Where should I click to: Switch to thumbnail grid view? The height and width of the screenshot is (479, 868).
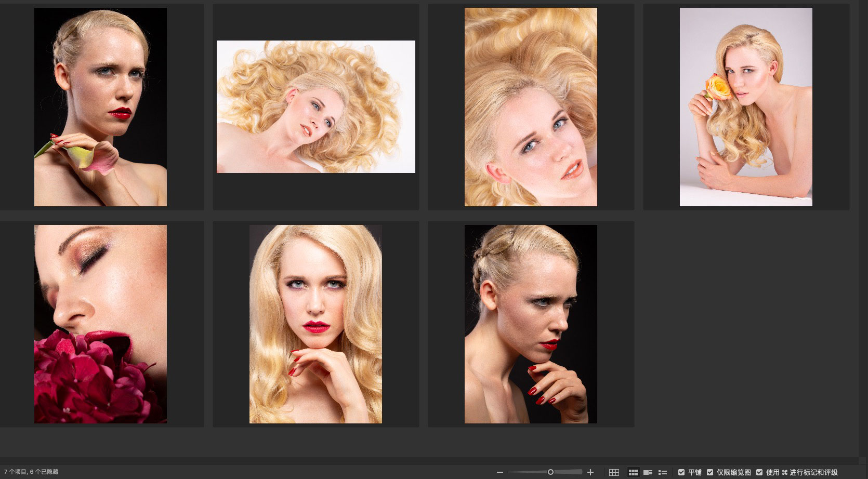(633, 472)
